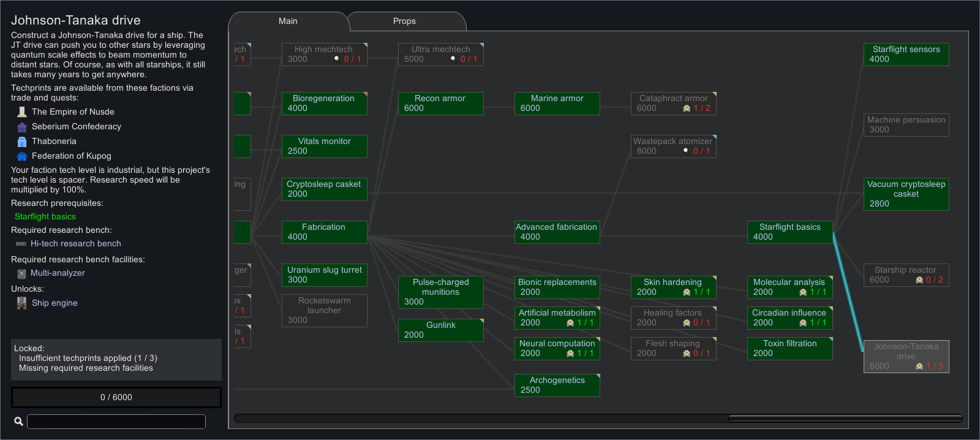Click techprint icon on Artificial metabolism

coord(570,323)
